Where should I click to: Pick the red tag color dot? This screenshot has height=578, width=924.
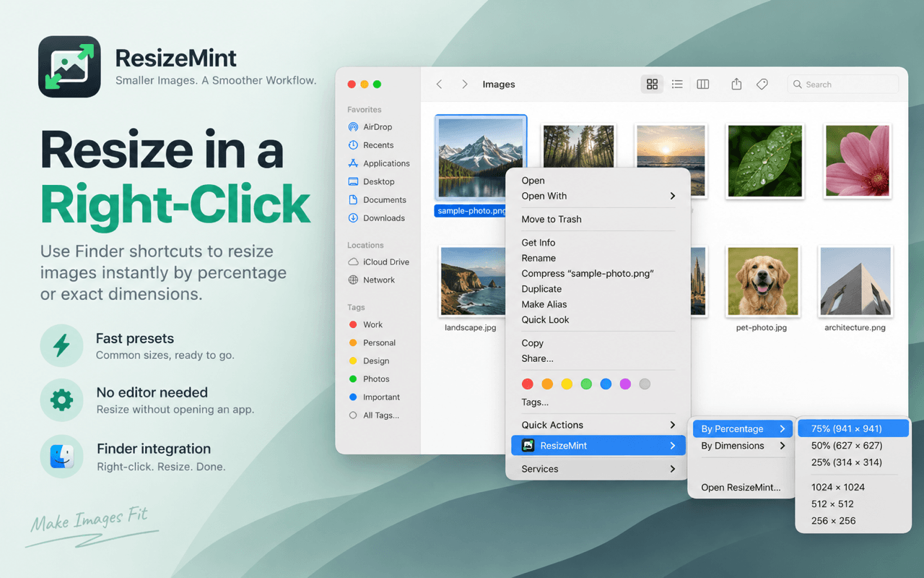click(528, 384)
